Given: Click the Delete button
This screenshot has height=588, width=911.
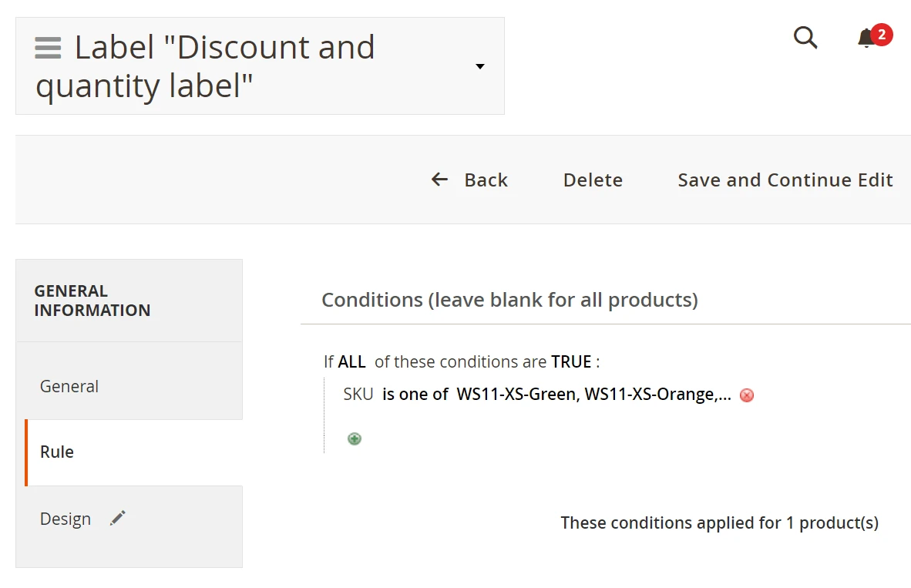Looking at the screenshot, I should point(593,180).
